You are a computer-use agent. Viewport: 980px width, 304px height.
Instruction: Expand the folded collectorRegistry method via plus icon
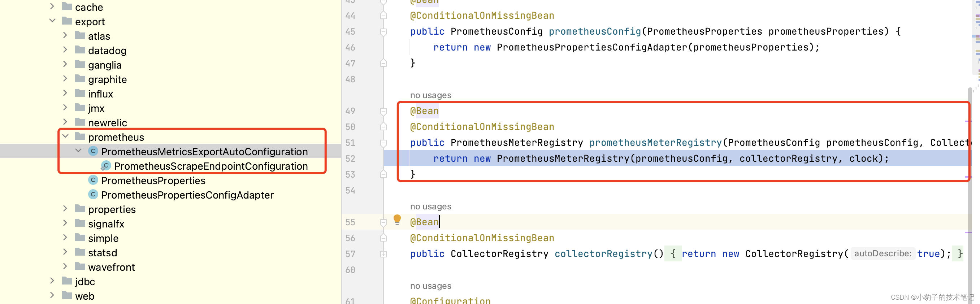click(x=383, y=254)
